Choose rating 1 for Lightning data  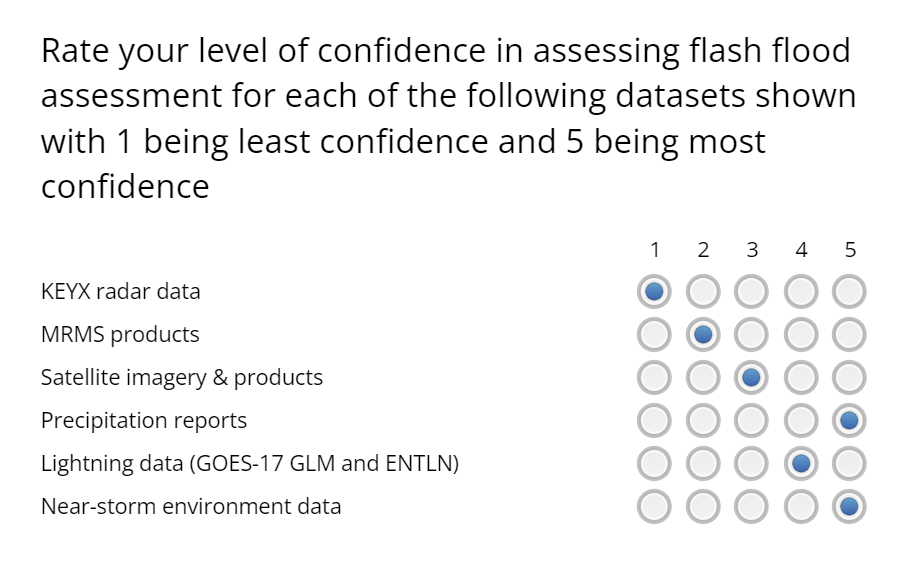pos(654,464)
